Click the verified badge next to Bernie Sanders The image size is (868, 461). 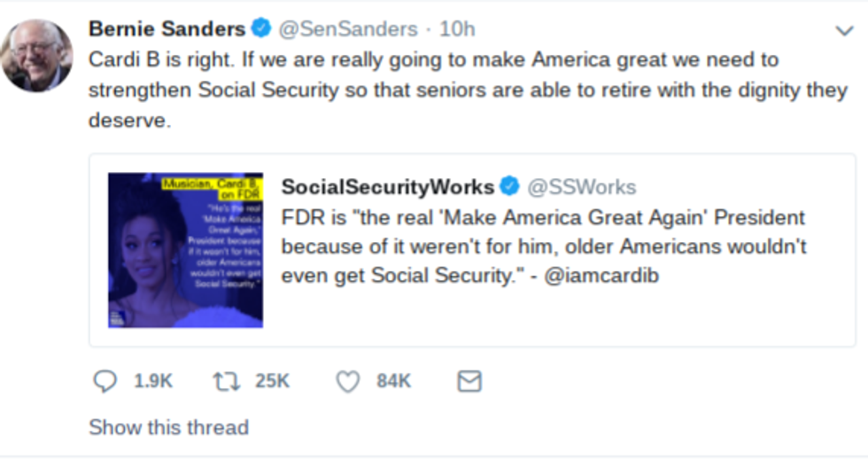point(261,29)
